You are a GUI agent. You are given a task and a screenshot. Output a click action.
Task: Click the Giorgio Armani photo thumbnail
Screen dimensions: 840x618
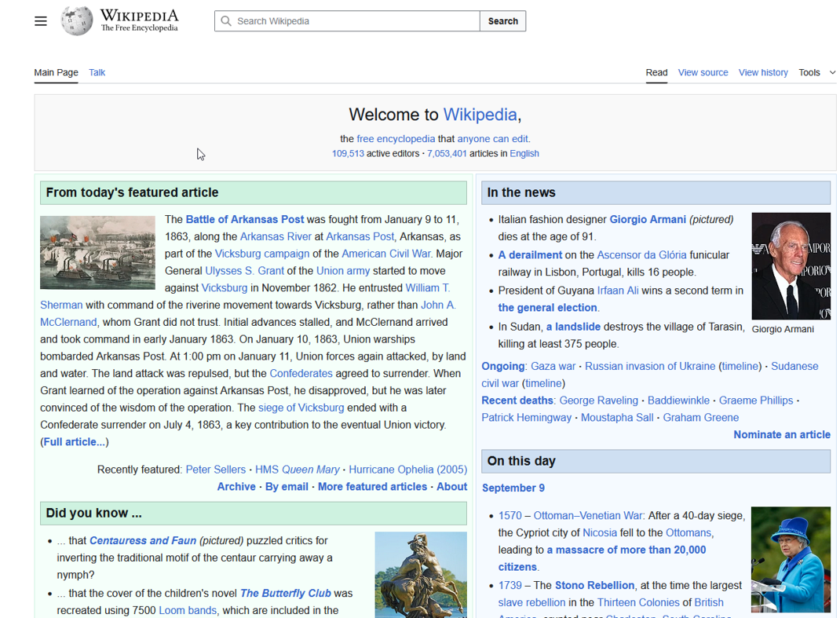(791, 265)
